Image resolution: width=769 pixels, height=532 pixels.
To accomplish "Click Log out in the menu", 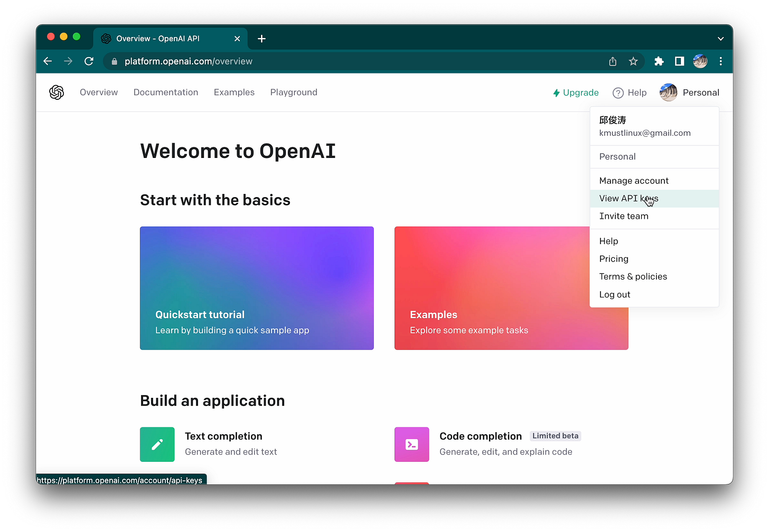I will click(654, 295).
